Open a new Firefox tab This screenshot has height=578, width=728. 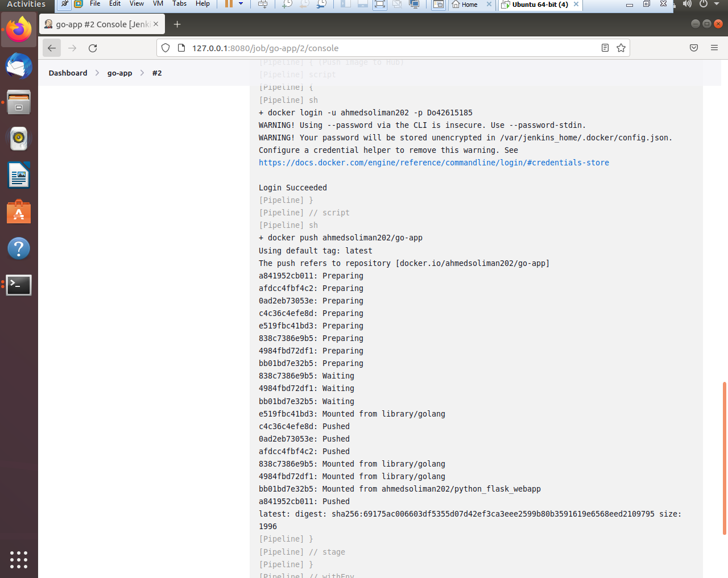177,24
